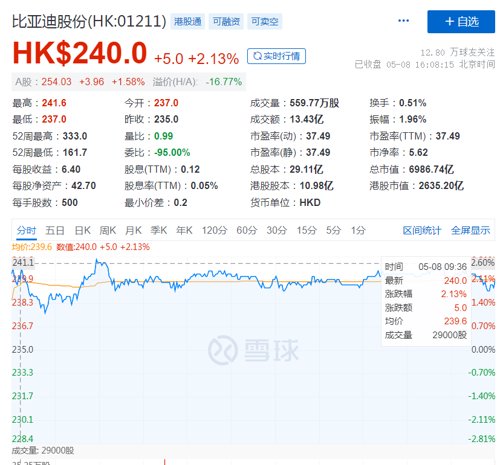Click the 比亚迪股份(HK:01211) stock title
This screenshot has height=465, width=500.
[89, 22]
